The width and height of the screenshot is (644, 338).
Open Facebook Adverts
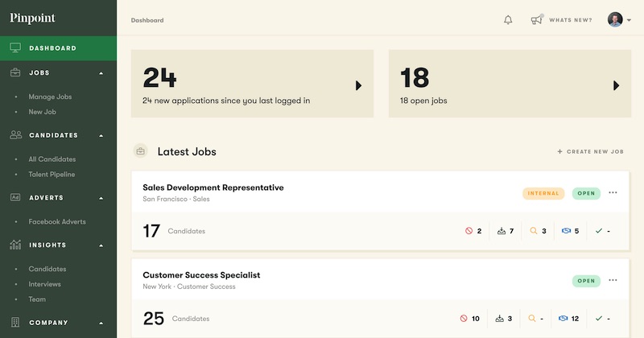coord(57,221)
